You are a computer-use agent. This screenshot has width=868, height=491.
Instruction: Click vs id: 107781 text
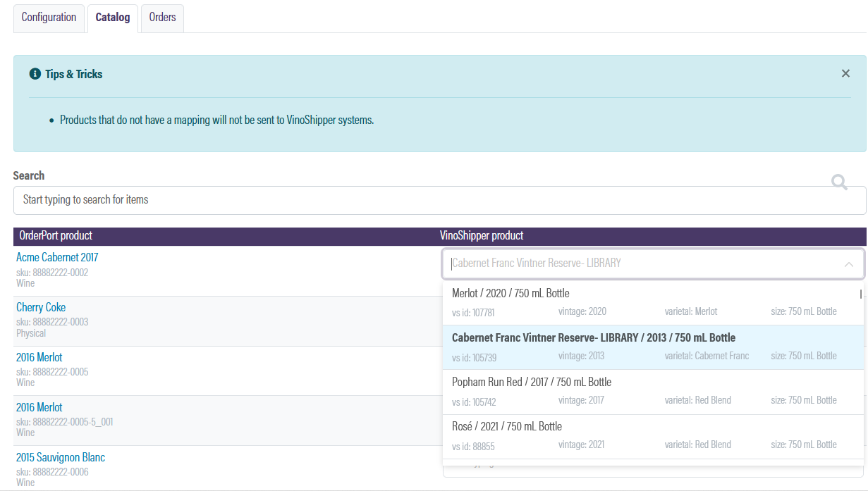473,312
